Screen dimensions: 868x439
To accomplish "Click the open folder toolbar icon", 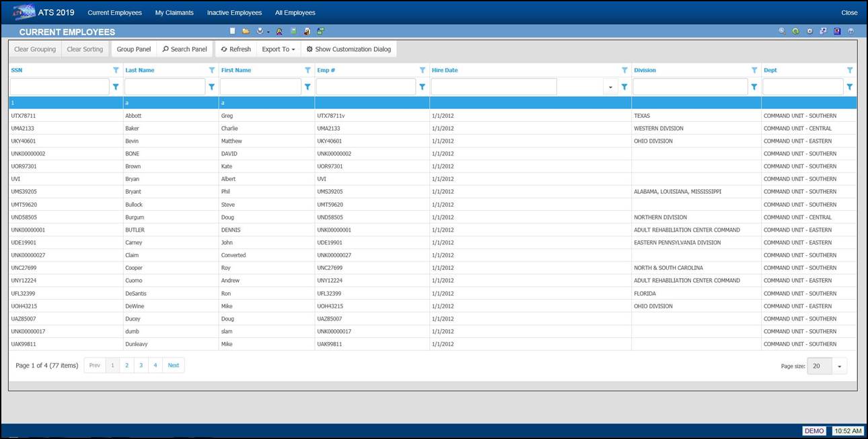I will pyautogui.click(x=246, y=31).
